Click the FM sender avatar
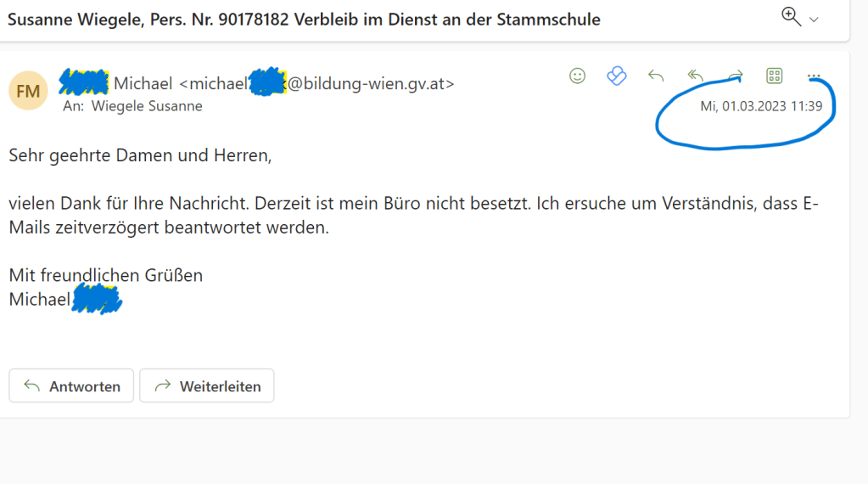This screenshot has width=868, height=484. point(28,92)
